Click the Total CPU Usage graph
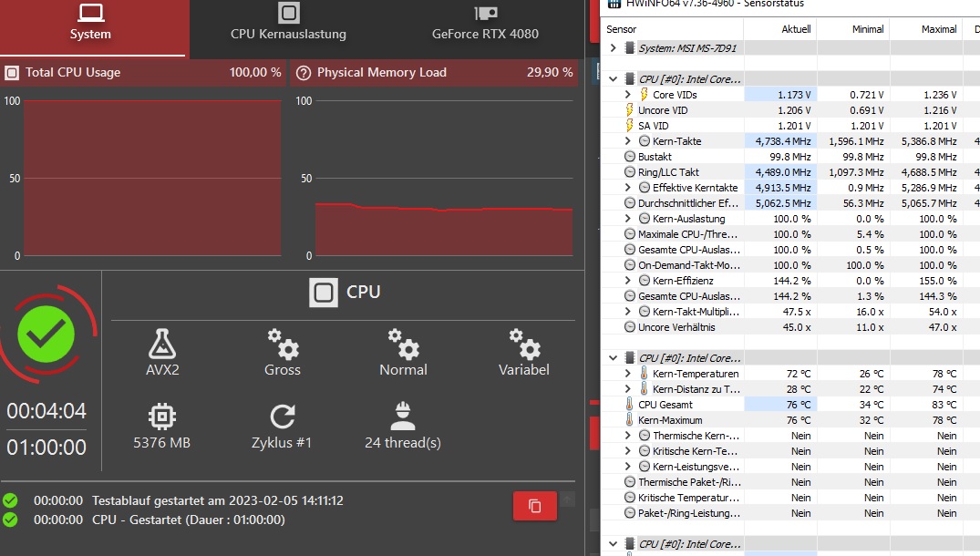980x556 pixels. (x=152, y=178)
